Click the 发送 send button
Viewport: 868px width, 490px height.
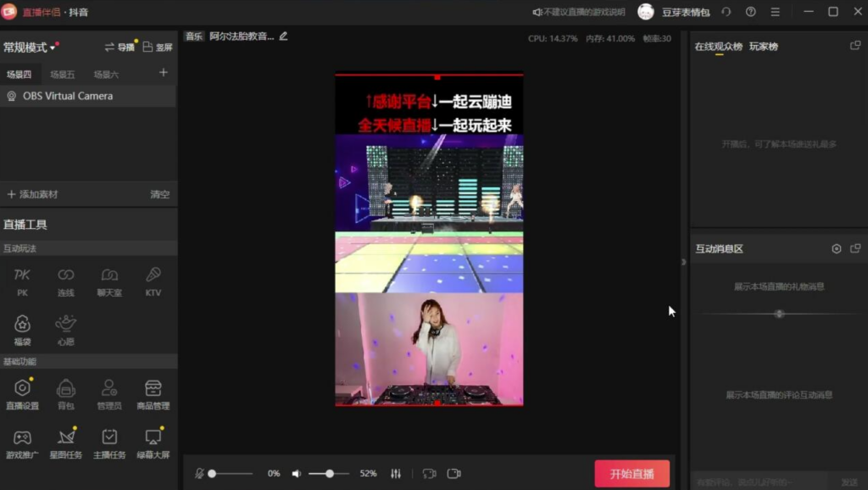point(849,483)
